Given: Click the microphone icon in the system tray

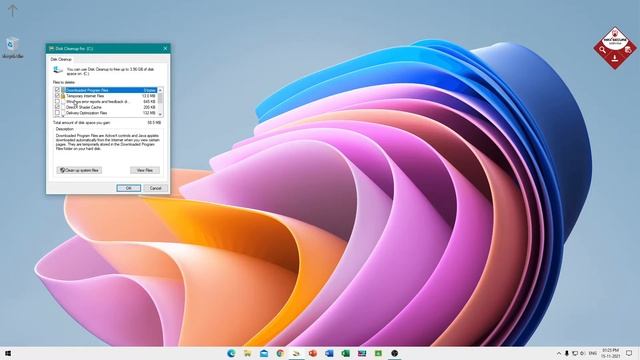Looking at the screenshot, I should coord(567,353).
